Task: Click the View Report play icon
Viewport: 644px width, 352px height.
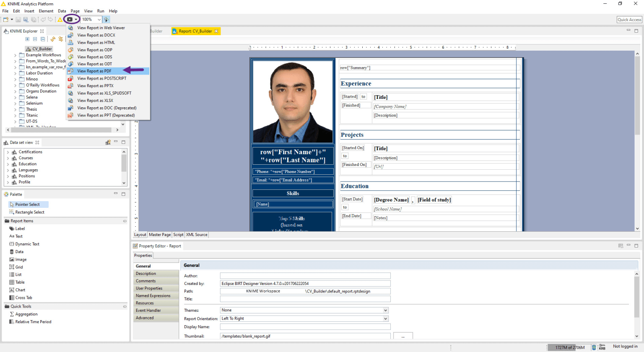Action: (70, 19)
